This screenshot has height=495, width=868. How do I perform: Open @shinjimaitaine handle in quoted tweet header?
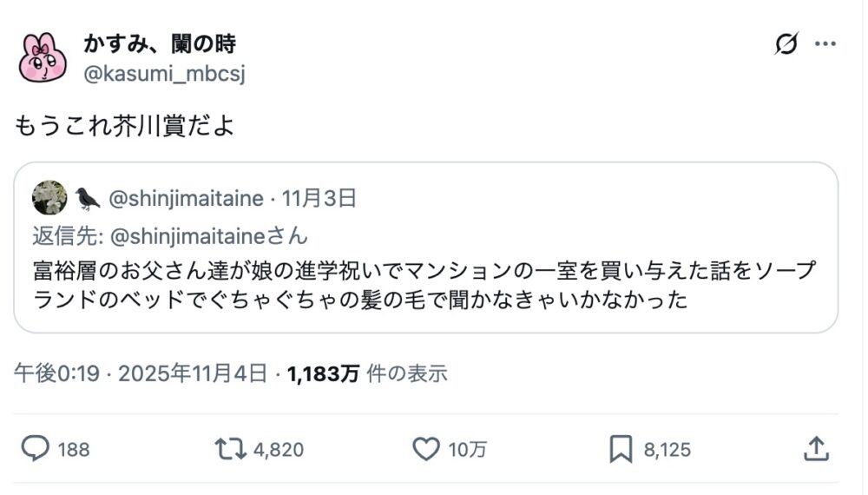coord(186,199)
